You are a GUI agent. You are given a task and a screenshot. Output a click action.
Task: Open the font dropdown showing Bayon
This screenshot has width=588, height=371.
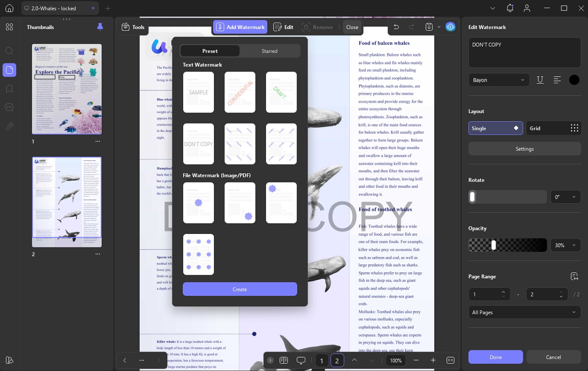[498, 80]
